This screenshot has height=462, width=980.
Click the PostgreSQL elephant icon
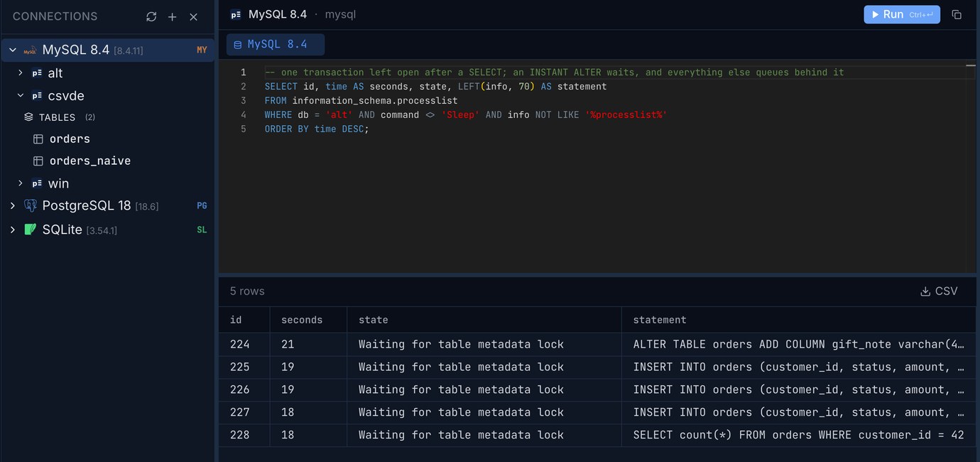[30, 205]
